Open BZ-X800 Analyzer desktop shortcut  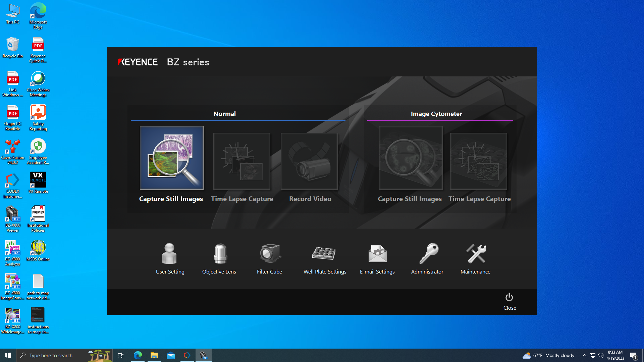[x=12, y=252]
